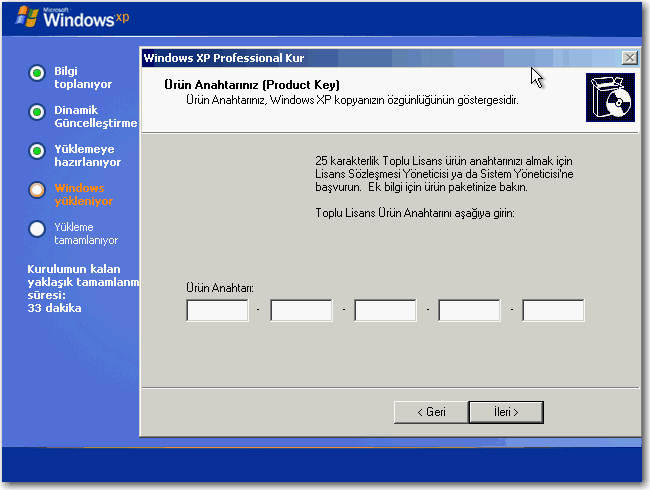Click the Windows XP logo flag
Screen dimensions: 650x490
(x=27, y=17)
